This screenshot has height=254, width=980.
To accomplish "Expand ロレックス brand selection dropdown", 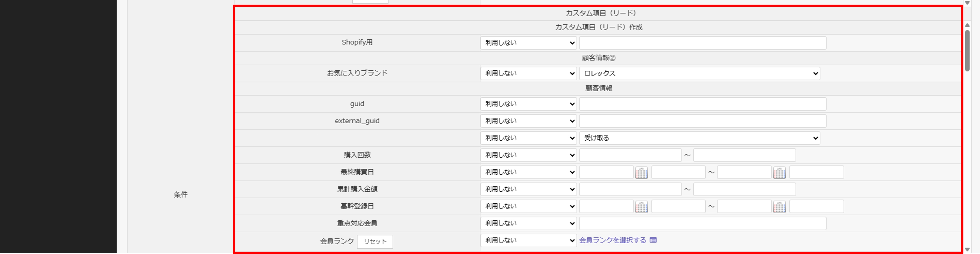I will pyautogui.click(x=699, y=74).
